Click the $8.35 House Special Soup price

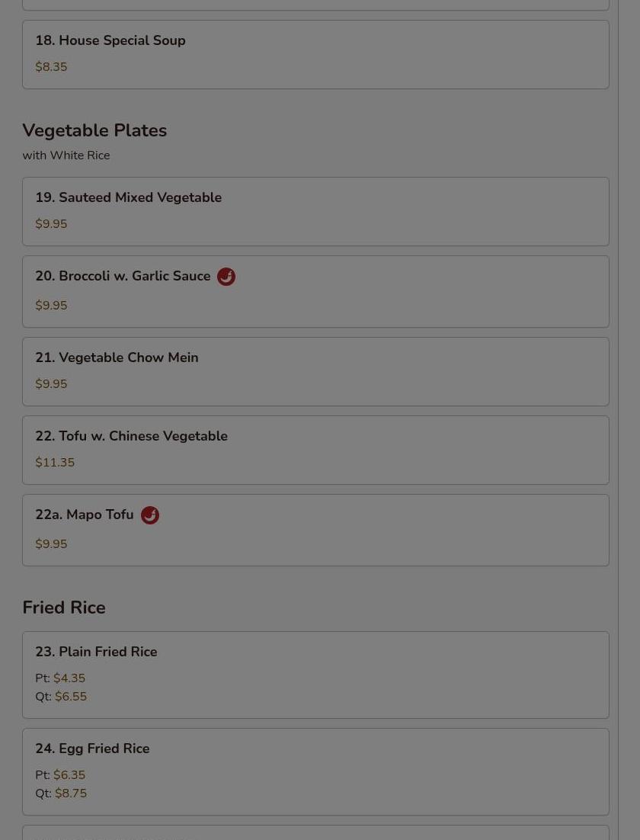pyautogui.click(x=51, y=67)
